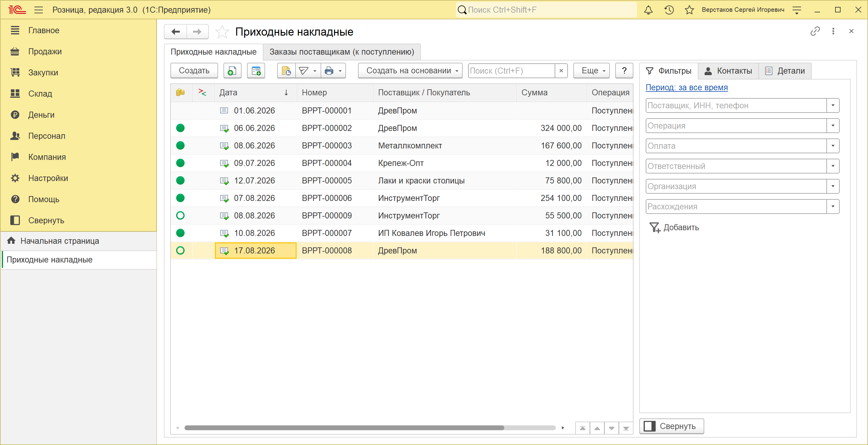
Task: Select the invoice Лаки и краски столицы
Action: (x=402, y=181)
